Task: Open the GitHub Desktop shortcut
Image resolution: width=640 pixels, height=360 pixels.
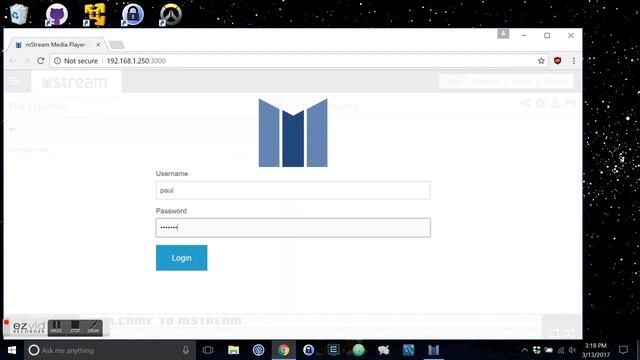Action: click(x=56, y=15)
